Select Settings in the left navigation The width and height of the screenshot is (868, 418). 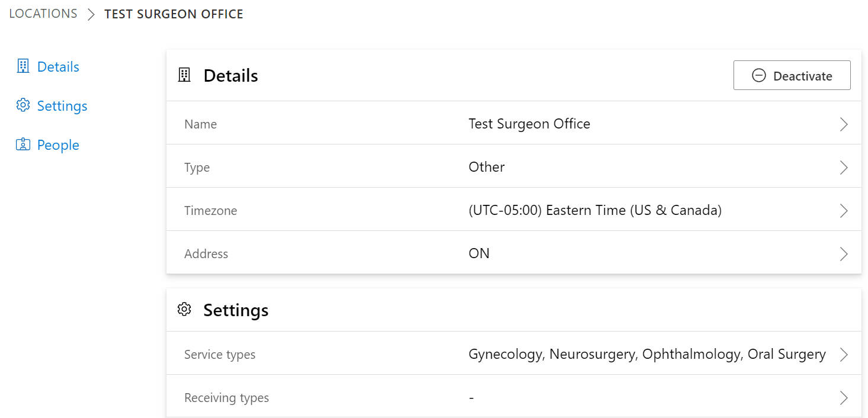click(63, 105)
